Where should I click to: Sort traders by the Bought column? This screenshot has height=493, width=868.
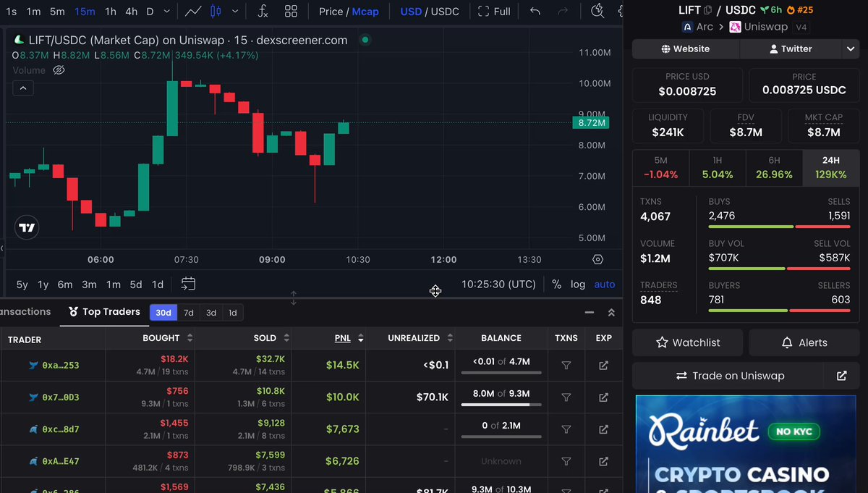pyautogui.click(x=169, y=338)
